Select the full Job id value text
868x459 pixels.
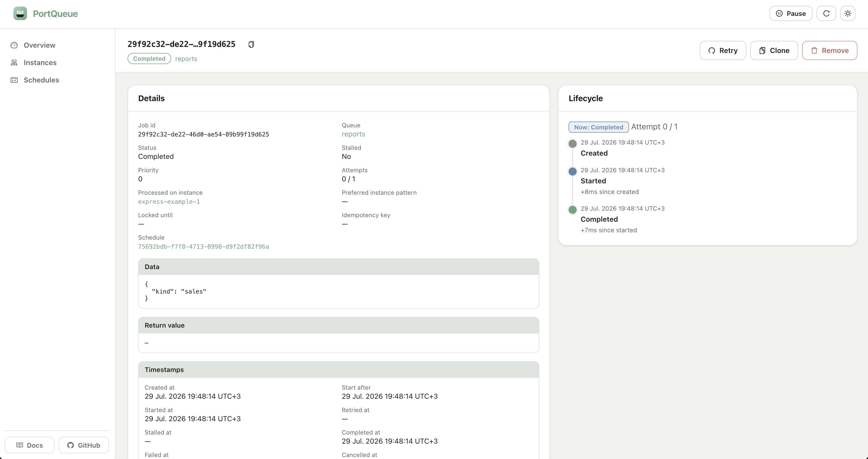[204, 134]
